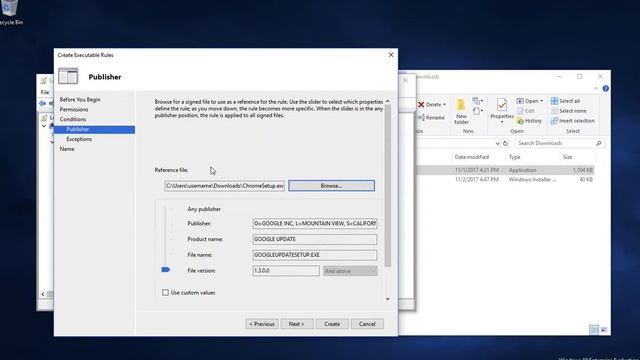Viewport: 640px width, 360px height.
Task: Click Properties icon in Explorer ribbon
Action: tap(502, 105)
